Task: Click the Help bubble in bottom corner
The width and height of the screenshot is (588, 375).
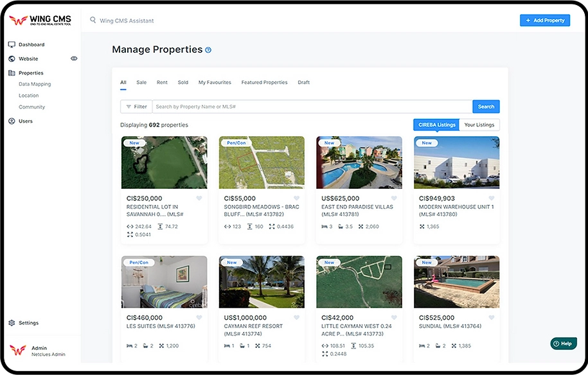Action: (563, 343)
